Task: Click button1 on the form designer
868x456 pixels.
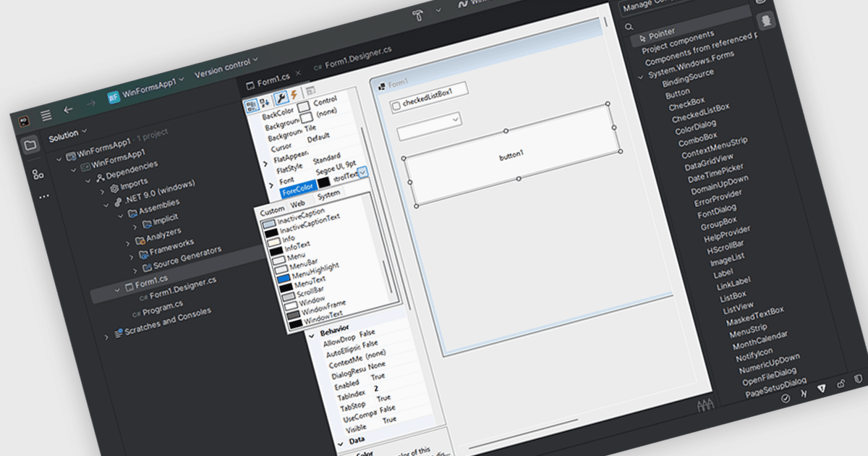Action: pos(511,156)
